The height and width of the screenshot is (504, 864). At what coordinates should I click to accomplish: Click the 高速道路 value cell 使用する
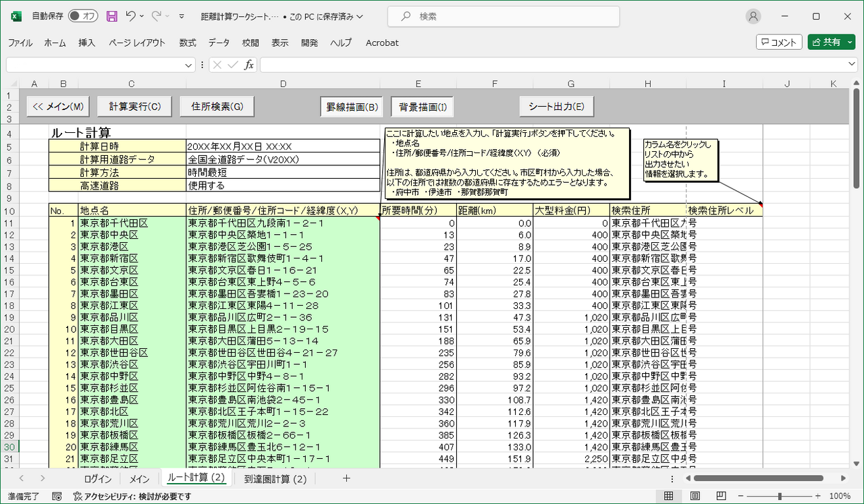pos(283,185)
